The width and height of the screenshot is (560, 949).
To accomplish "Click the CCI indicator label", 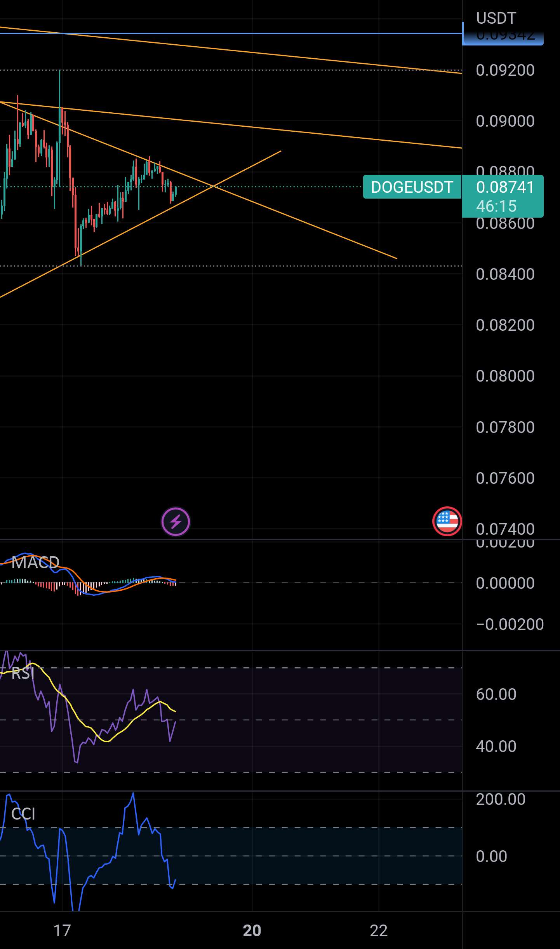I will (x=23, y=814).
